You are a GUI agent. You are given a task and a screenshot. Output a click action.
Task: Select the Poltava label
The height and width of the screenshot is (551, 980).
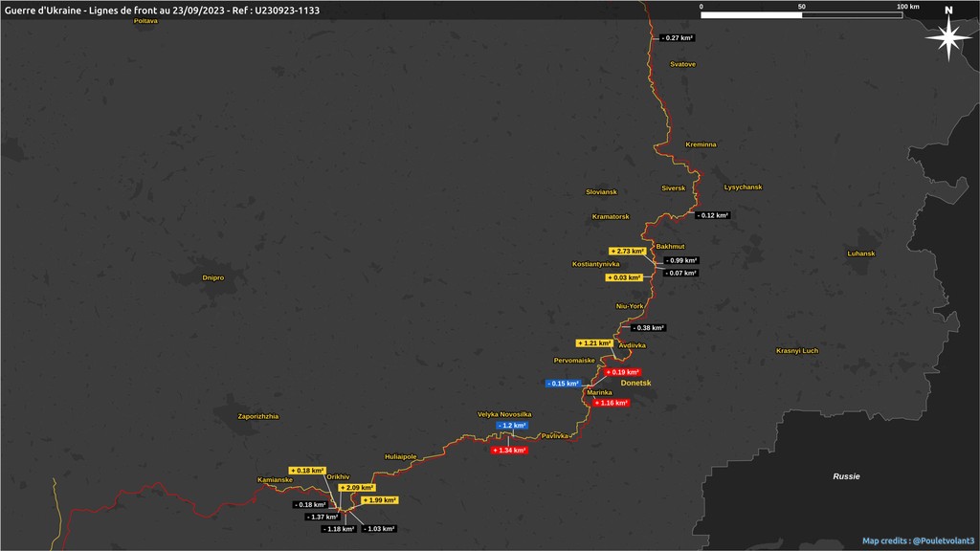coord(145,21)
